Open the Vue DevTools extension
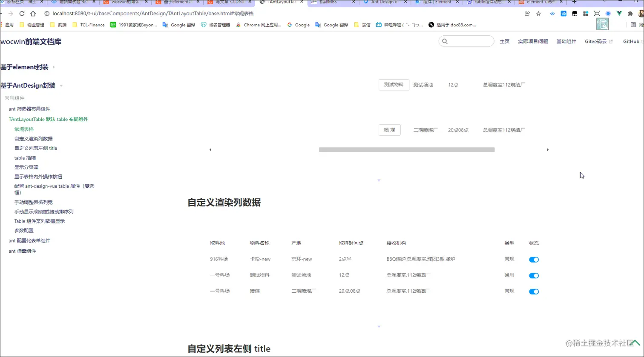 click(x=619, y=13)
